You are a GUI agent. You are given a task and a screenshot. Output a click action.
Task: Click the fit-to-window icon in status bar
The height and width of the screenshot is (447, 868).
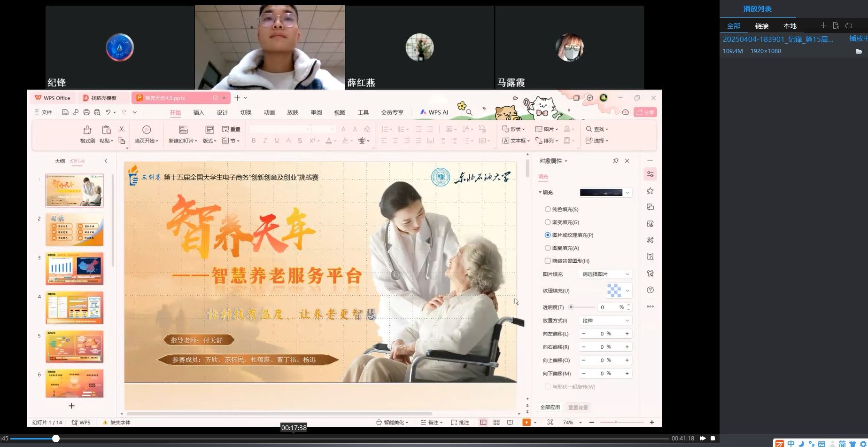click(550, 423)
